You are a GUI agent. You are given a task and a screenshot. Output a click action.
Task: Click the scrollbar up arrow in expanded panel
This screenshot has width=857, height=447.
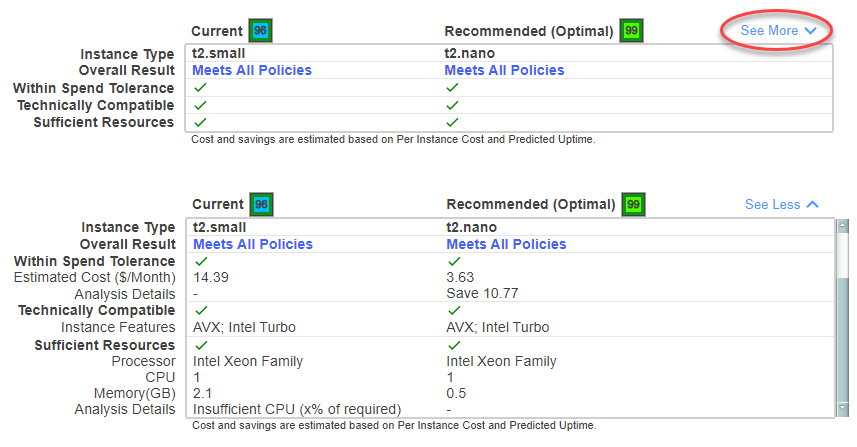(x=843, y=226)
